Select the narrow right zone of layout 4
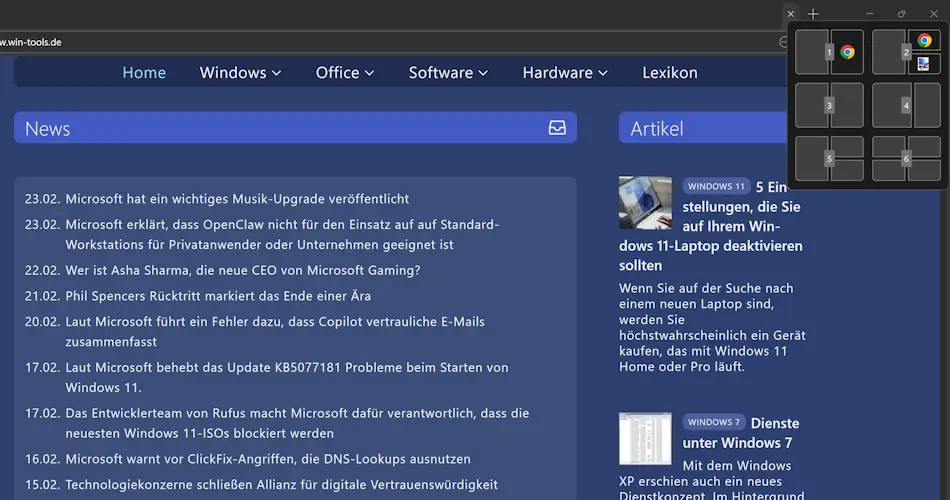 coord(928,105)
